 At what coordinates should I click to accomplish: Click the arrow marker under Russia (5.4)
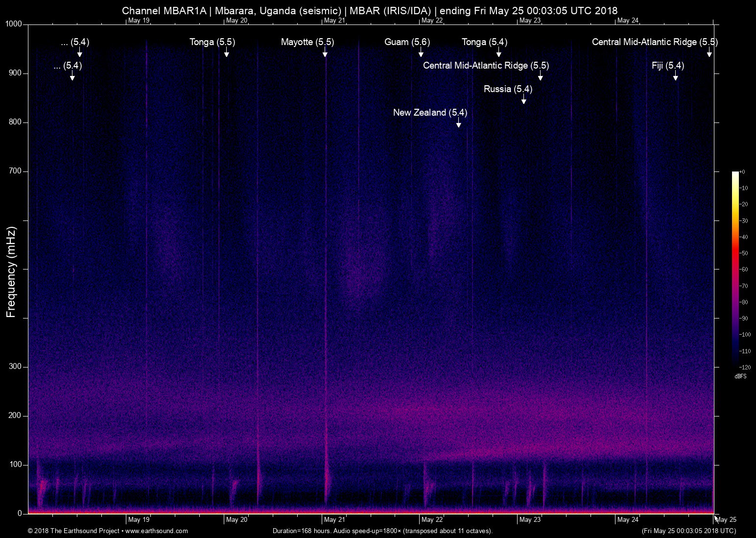click(523, 100)
